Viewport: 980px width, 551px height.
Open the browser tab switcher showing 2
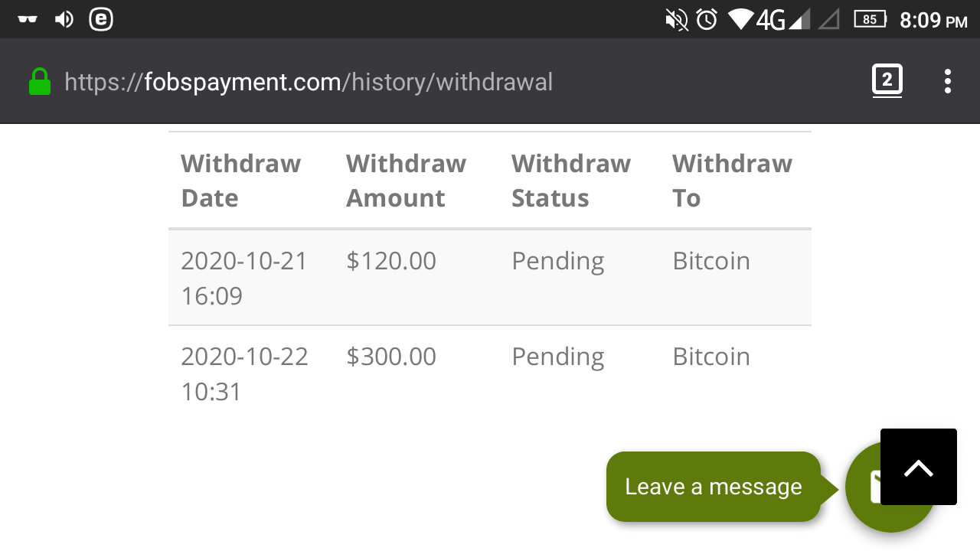tap(887, 80)
